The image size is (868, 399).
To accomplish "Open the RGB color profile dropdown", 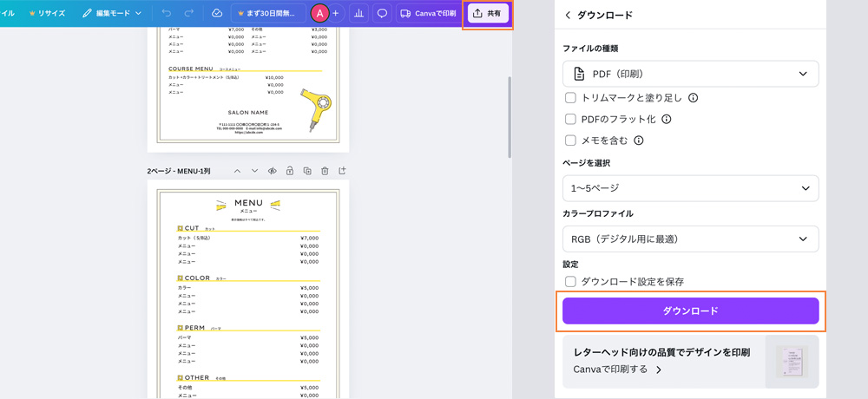I will (690, 239).
